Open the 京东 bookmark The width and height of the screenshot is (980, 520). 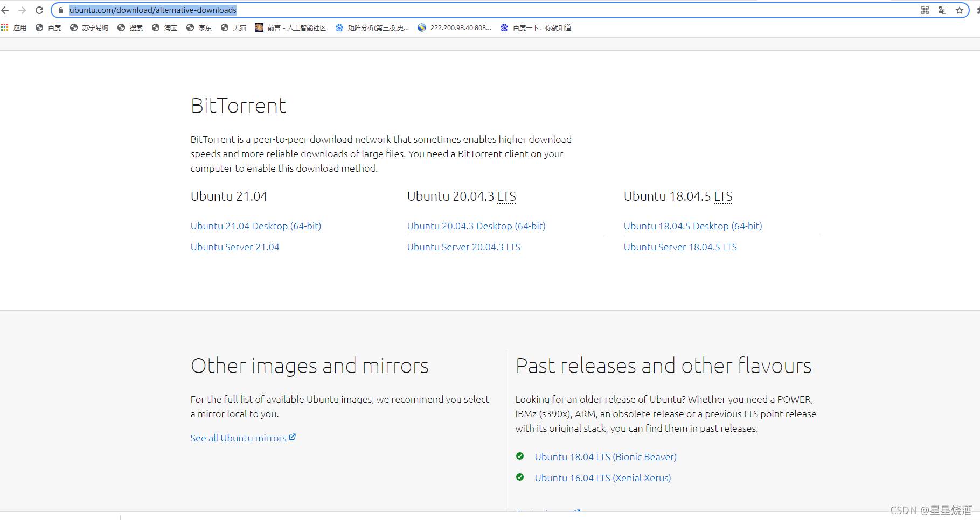[199, 27]
